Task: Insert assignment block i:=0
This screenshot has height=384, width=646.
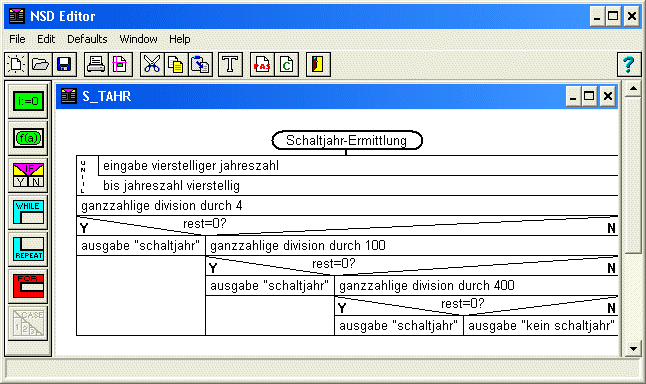Action: tap(28, 101)
